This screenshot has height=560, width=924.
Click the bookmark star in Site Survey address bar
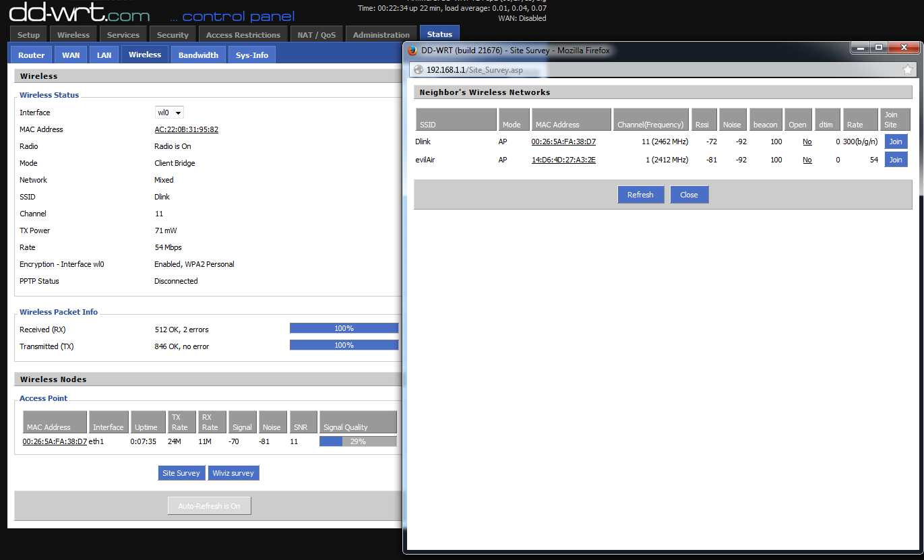point(908,69)
